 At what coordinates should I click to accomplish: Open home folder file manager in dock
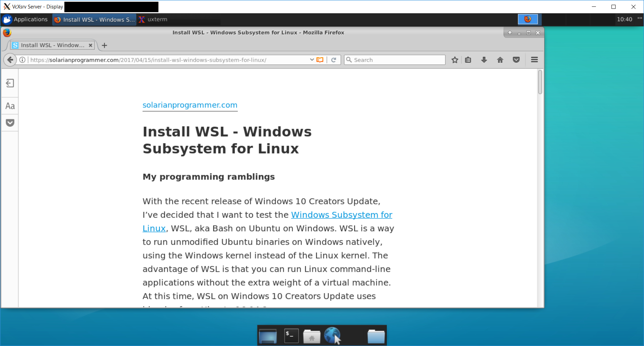312,336
